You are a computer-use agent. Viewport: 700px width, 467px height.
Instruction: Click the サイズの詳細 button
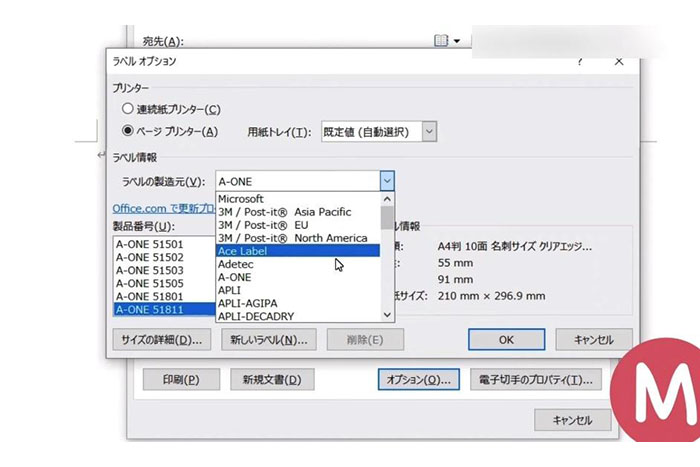tap(162, 340)
